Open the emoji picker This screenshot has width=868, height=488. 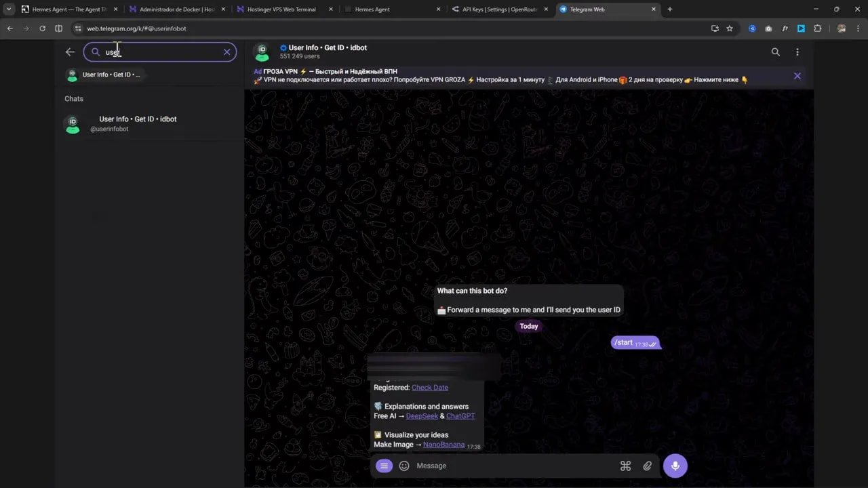[x=404, y=466]
